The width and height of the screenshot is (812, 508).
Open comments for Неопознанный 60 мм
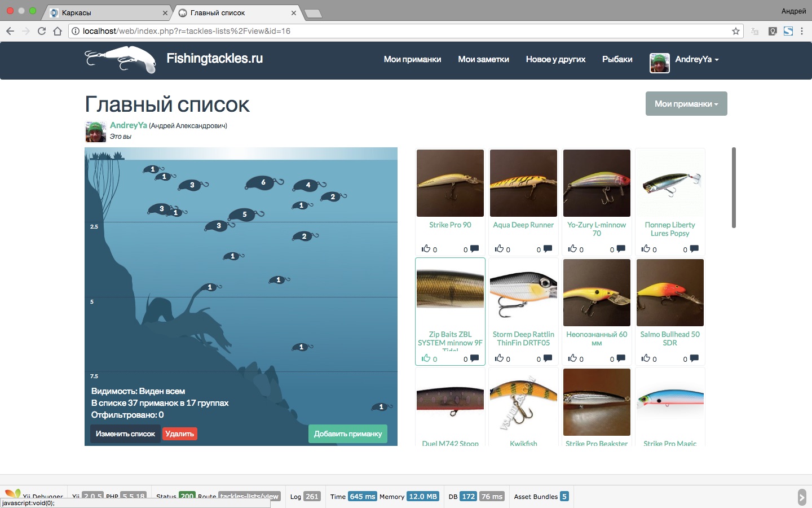(621, 358)
